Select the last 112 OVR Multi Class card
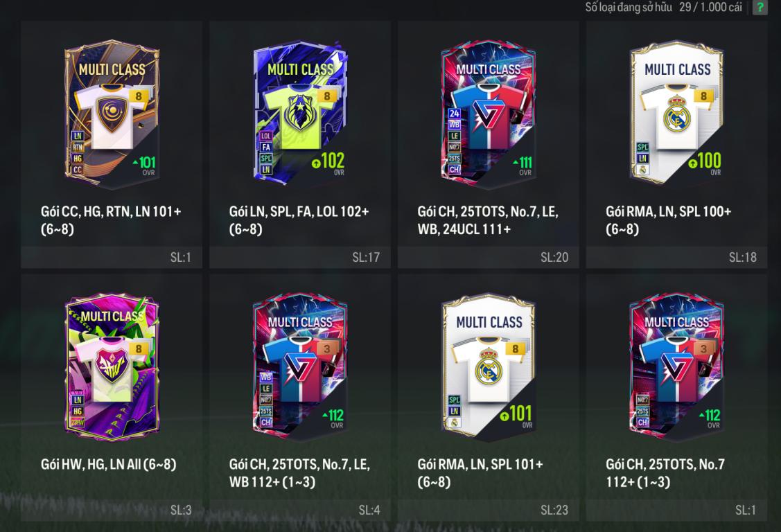This screenshot has height=532, width=781. point(676,367)
